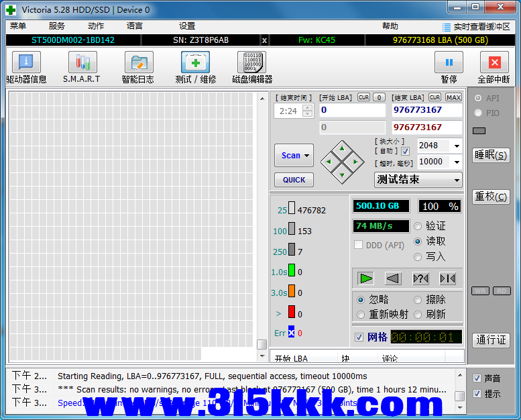Click the end LBA 976773167 input field
The height and width of the screenshot is (420, 521).
tap(427, 110)
